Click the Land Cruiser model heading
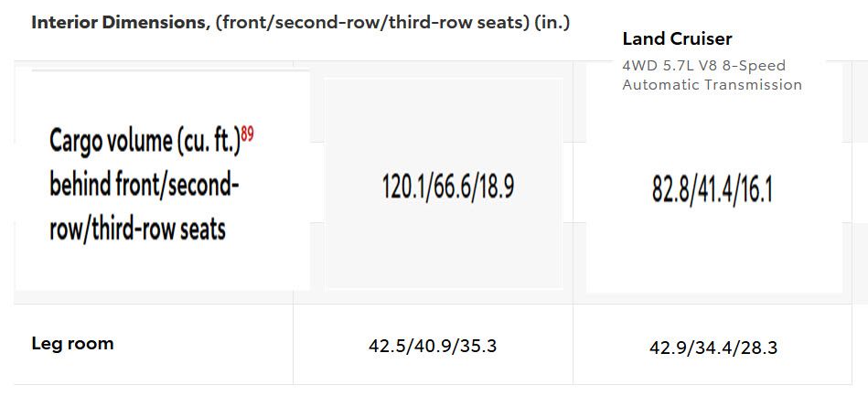 (677, 38)
